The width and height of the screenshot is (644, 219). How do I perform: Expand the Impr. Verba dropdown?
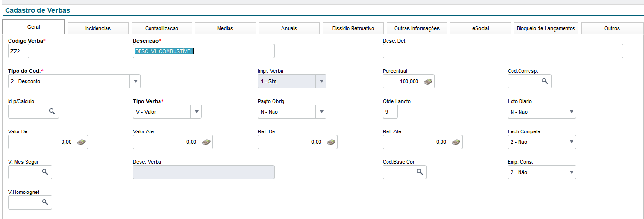[321, 81]
